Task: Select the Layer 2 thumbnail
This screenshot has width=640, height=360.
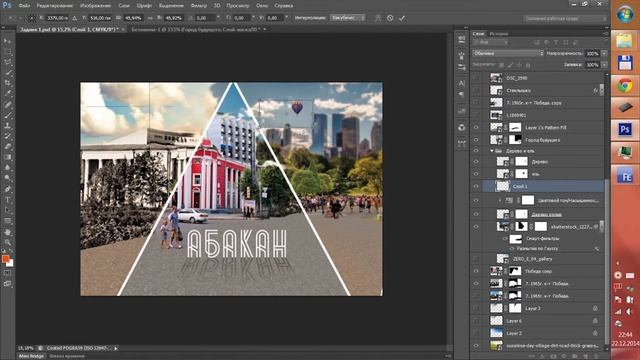Action: [496, 333]
